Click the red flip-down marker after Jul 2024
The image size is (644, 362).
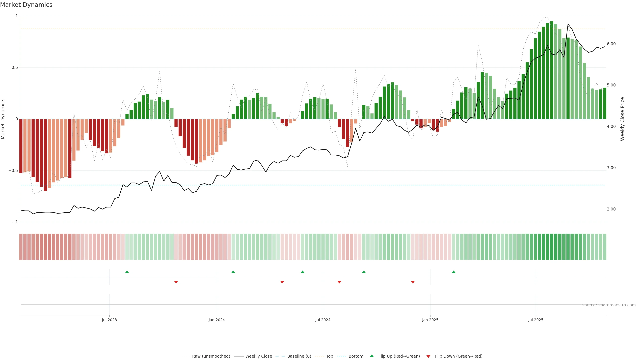point(339,282)
